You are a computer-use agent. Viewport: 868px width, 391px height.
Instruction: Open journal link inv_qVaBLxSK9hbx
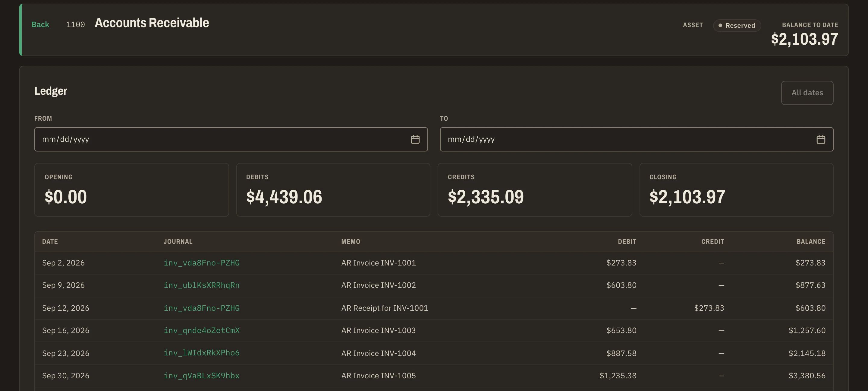click(202, 376)
